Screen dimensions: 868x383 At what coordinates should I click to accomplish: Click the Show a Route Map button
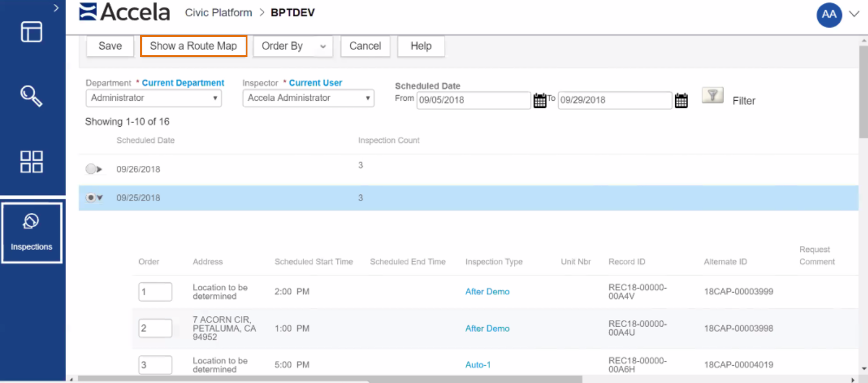click(193, 46)
